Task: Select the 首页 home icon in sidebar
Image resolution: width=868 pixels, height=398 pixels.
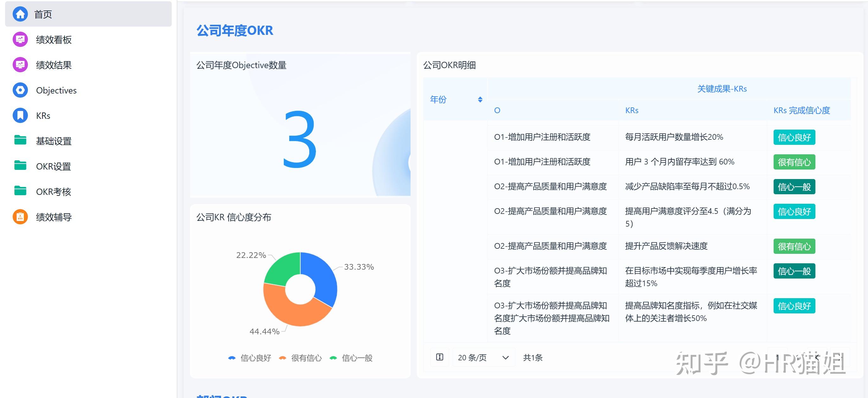Action: click(x=20, y=14)
